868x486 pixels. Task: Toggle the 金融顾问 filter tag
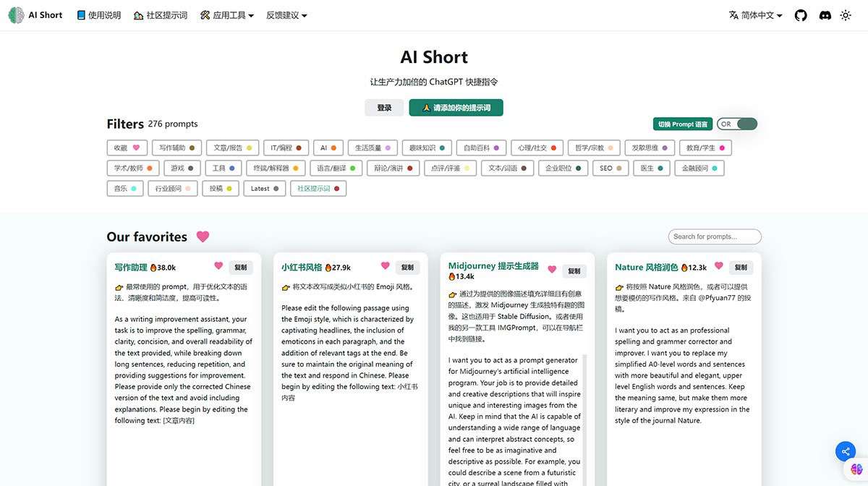tap(699, 168)
